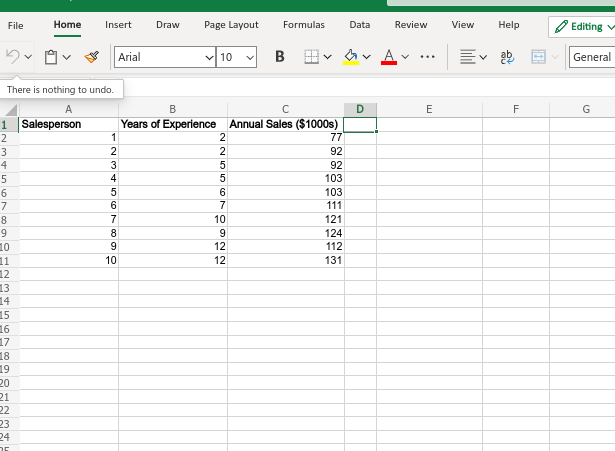The width and height of the screenshot is (615, 451).
Task: Select row 1 header
Action: point(9,125)
